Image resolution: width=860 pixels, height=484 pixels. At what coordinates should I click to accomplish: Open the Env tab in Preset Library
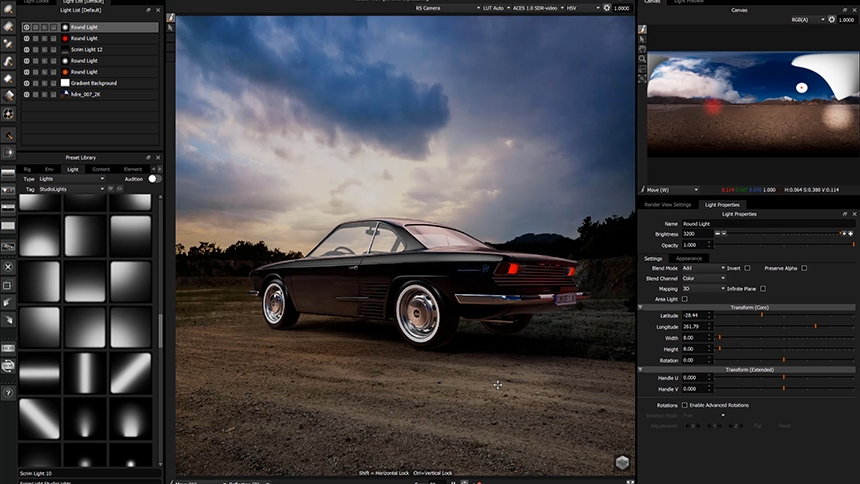coord(49,169)
